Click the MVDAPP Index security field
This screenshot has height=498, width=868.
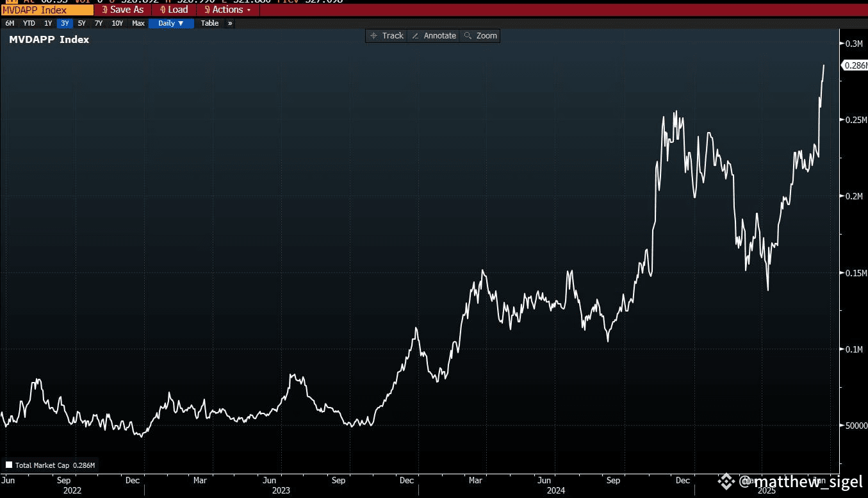[x=47, y=10]
